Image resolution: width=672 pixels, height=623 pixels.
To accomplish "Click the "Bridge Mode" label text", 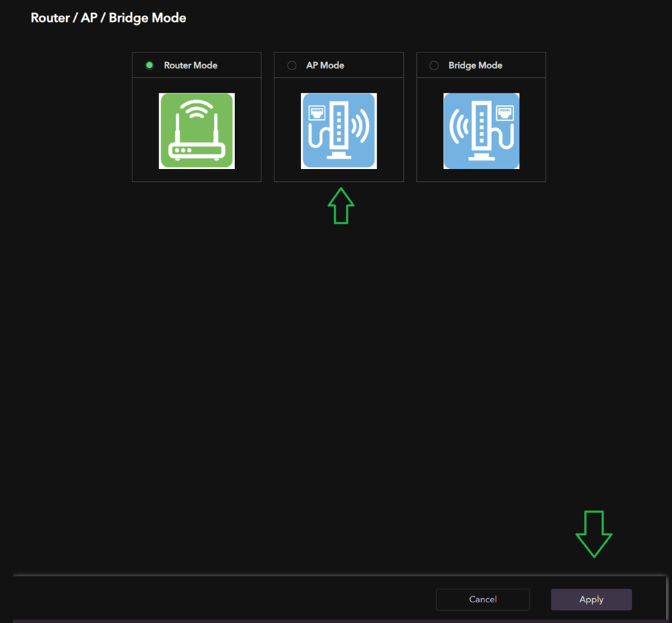I will coord(475,65).
